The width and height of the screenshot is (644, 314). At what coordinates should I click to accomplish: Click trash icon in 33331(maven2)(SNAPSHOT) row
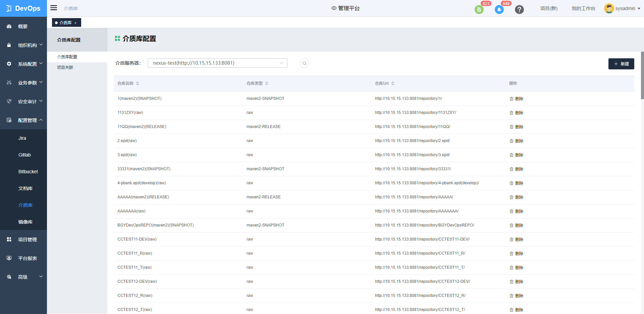click(x=512, y=169)
